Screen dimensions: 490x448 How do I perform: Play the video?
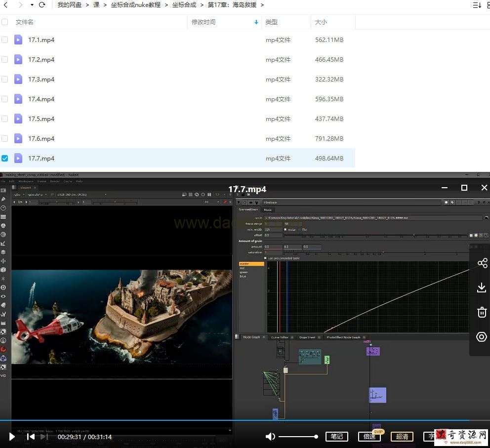(x=12, y=437)
